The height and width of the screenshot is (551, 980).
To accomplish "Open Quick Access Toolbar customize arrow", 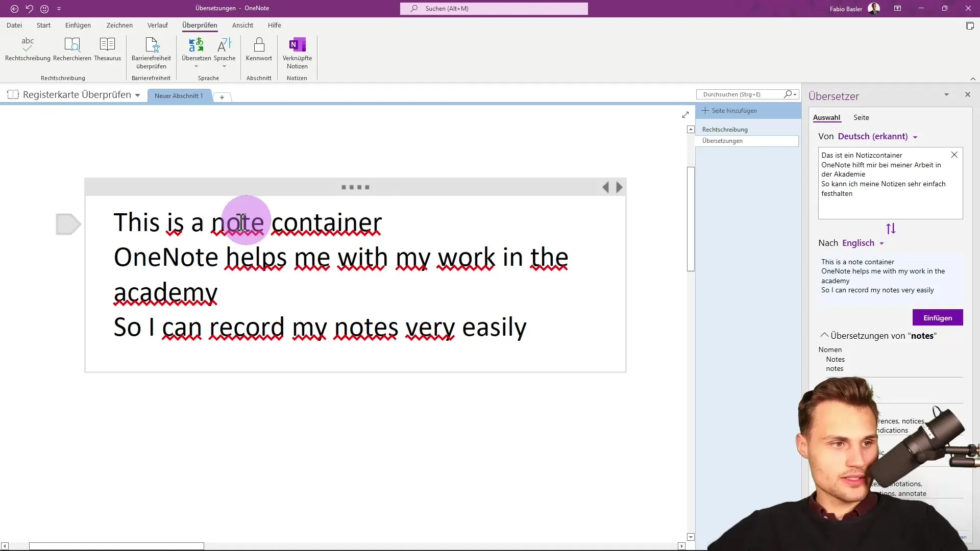I will [59, 9].
